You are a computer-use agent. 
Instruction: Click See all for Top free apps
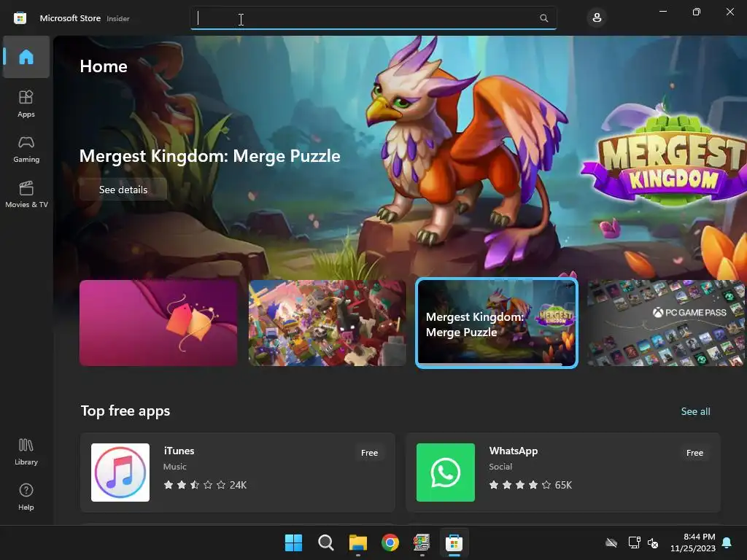point(695,411)
